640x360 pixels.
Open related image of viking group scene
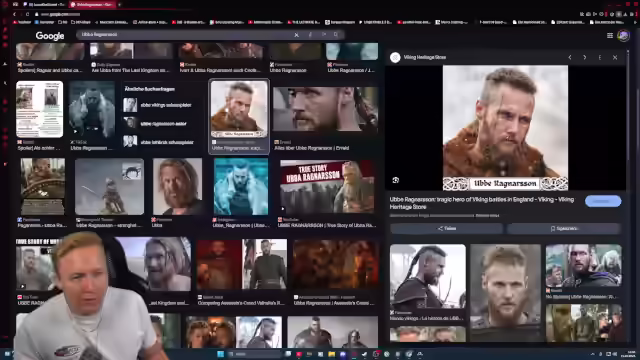584,265
